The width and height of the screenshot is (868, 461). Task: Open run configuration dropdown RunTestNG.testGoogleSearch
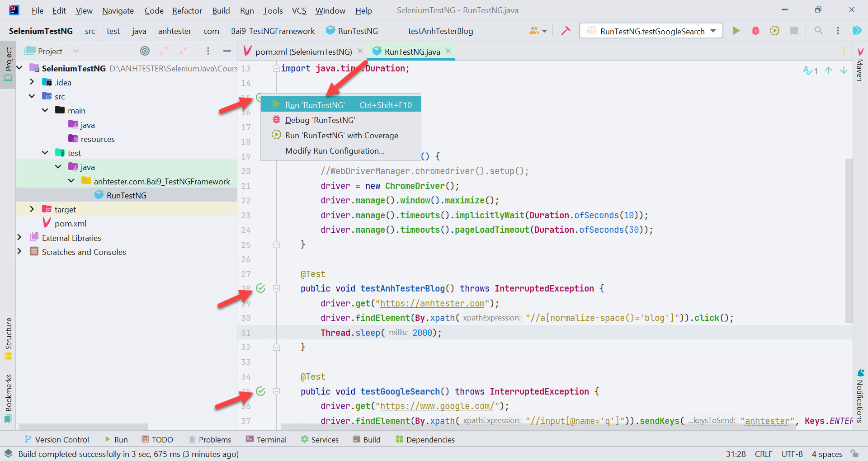[651, 31]
